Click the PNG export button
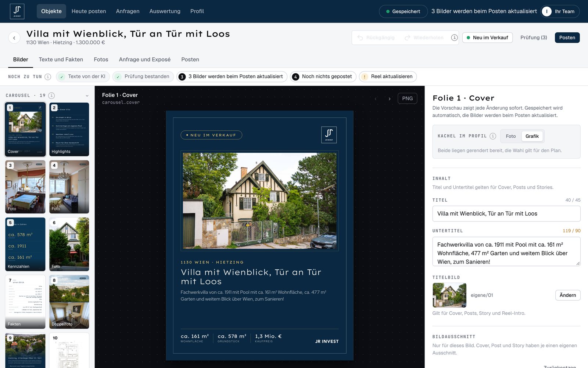 (x=407, y=99)
